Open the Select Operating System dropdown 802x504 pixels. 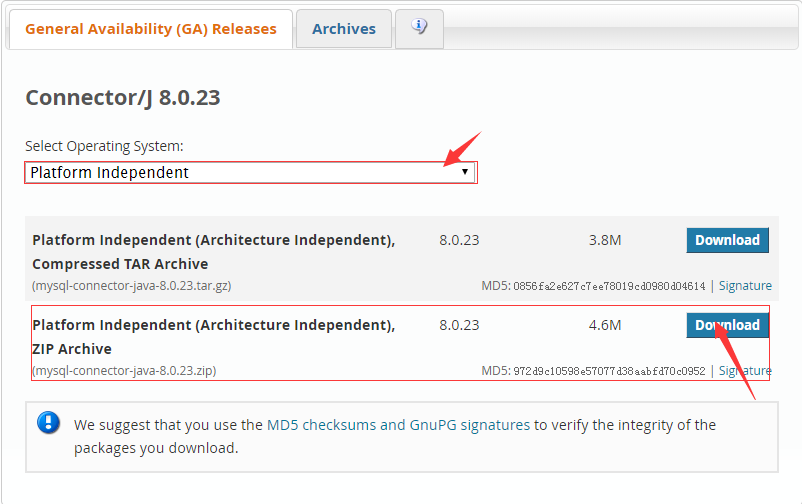[x=251, y=172]
